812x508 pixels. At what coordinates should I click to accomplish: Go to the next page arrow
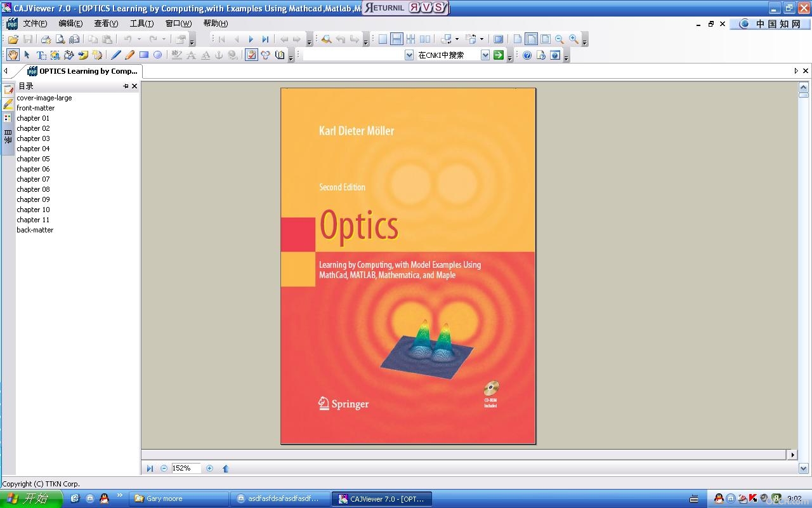251,39
